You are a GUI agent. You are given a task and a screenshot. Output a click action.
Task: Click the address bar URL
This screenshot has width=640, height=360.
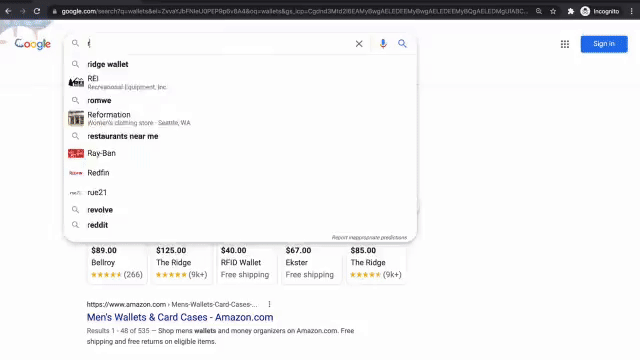(x=294, y=11)
